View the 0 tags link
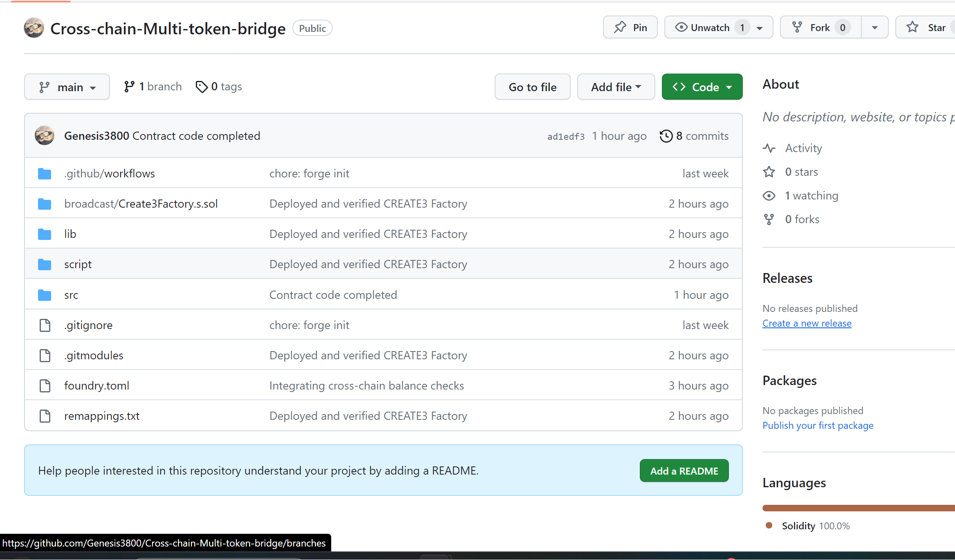The height and width of the screenshot is (560, 955). 219,87
